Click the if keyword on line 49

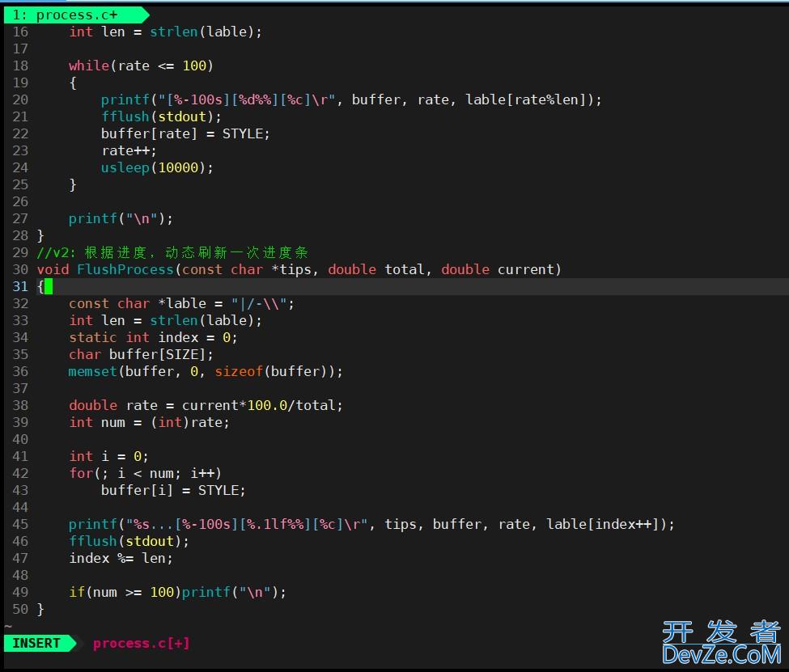pos(76,592)
